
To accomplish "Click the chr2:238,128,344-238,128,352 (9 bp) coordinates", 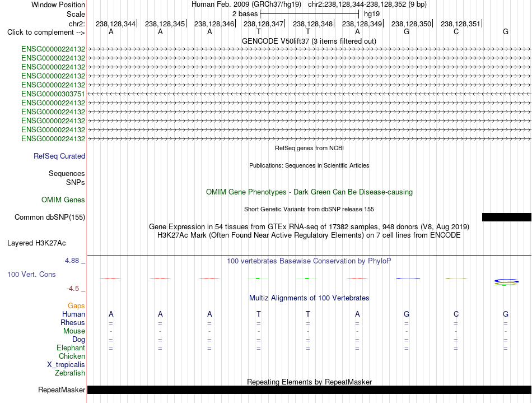I will (367, 4).
